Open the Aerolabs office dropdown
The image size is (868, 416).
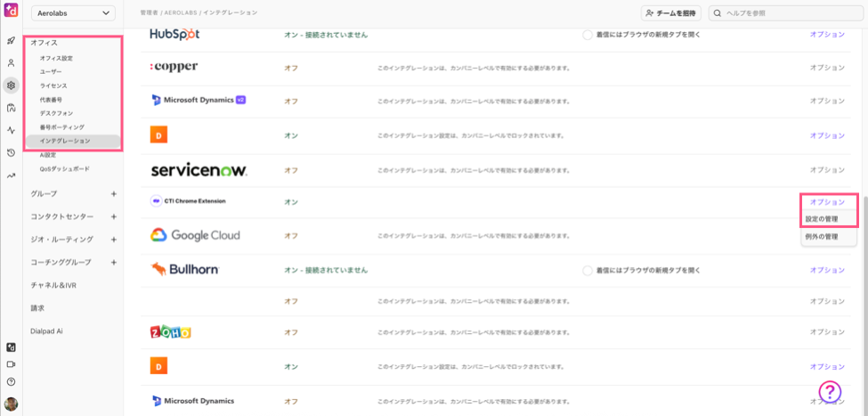point(74,13)
